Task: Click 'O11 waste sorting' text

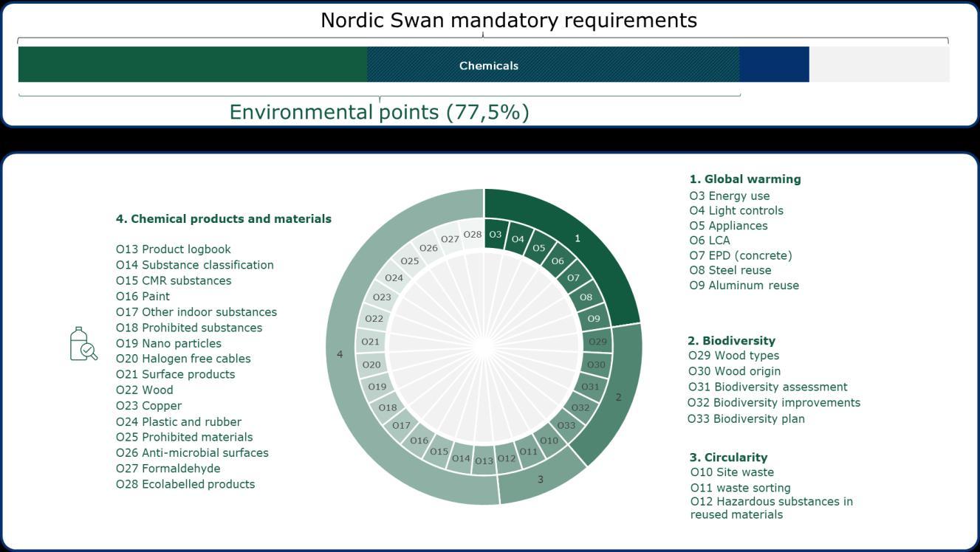Action: [x=741, y=488]
